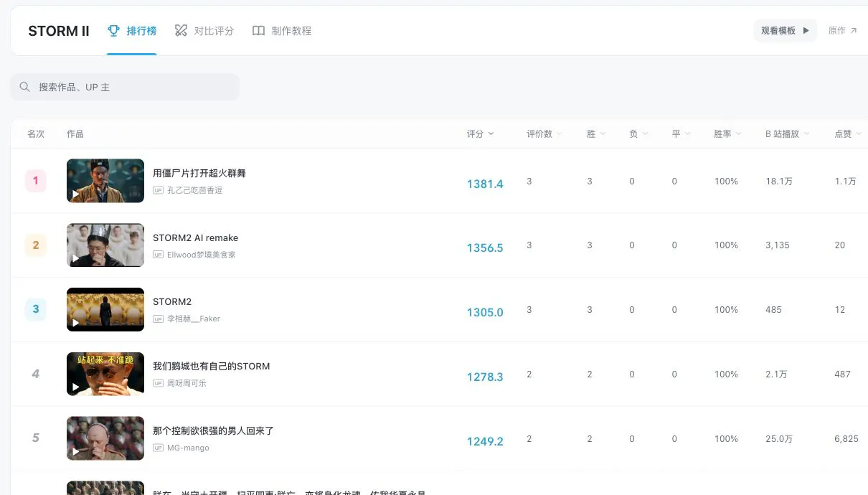Sort by 负 losses column header
This screenshot has height=495, width=868.
pos(638,134)
